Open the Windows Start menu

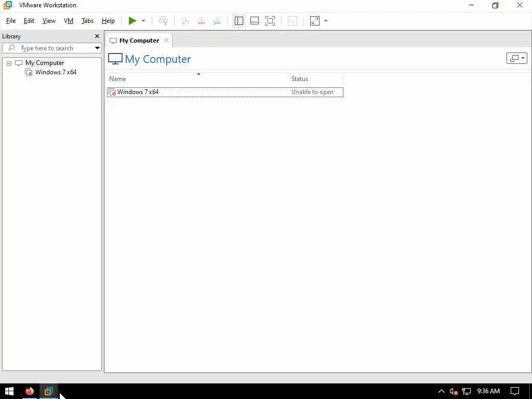(9, 391)
